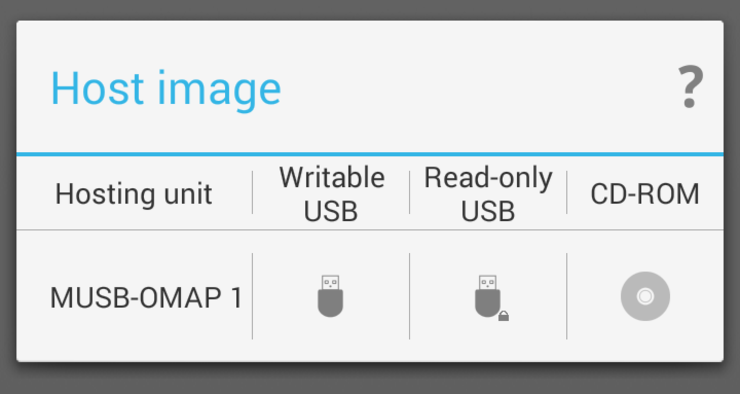
Task: Click the Writable USB column header
Action: tap(331, 194)
